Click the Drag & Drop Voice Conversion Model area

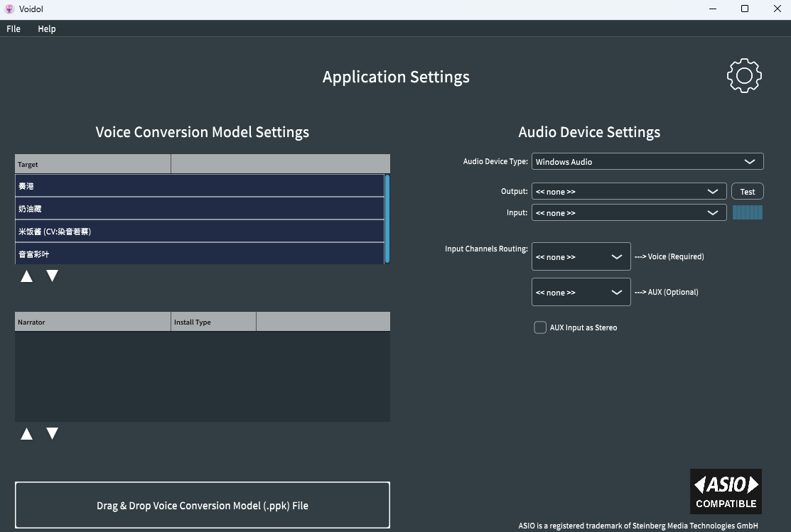tap(203, 505)
